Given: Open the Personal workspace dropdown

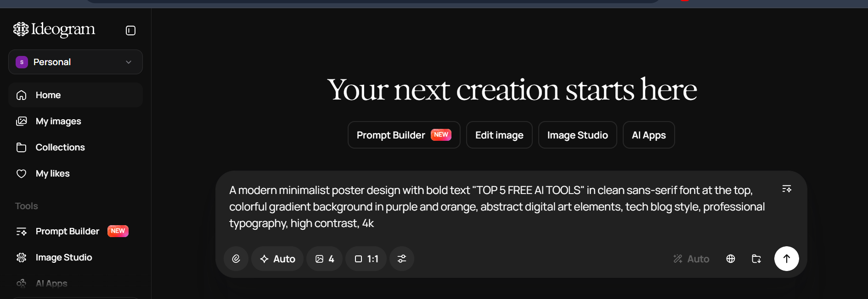Looking at the screenshot, I should (x=75, y=62).
